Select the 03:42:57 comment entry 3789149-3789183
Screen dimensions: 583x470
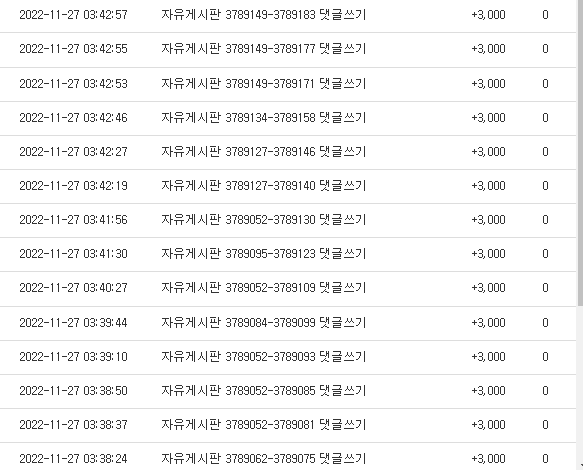[264, 15]
